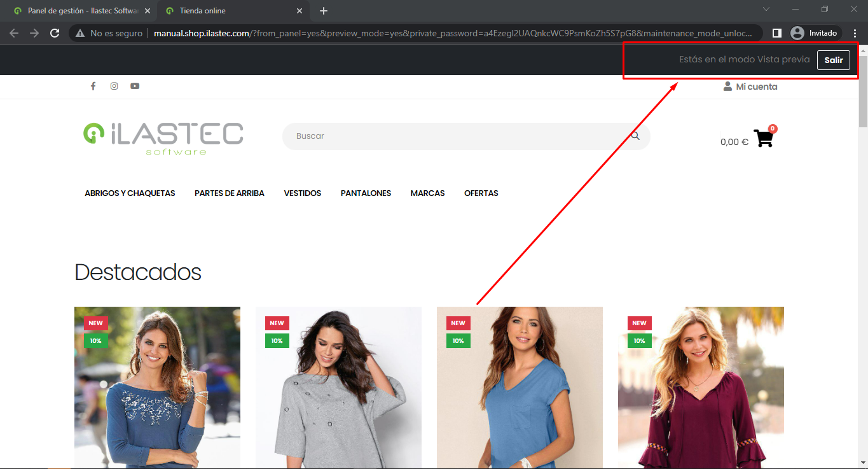Click the ilastec software logo
The image size is (868, 469).
(163, 137)
